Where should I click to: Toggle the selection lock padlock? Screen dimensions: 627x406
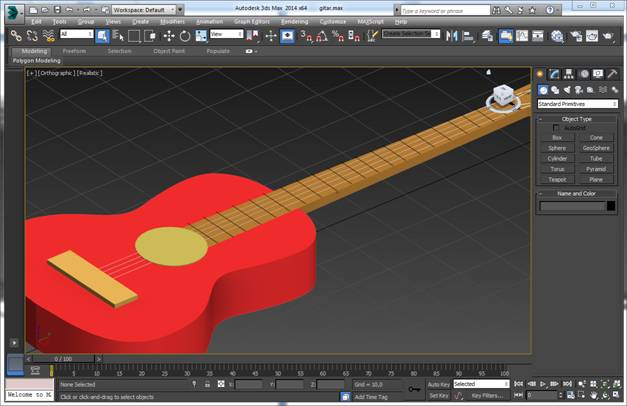[208, 384]
